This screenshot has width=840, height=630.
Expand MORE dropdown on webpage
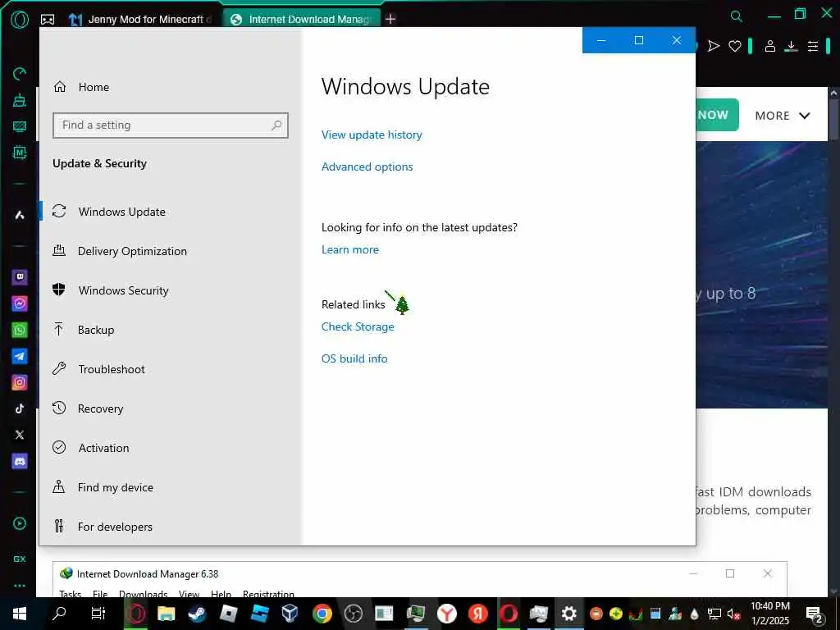point(783,116)
